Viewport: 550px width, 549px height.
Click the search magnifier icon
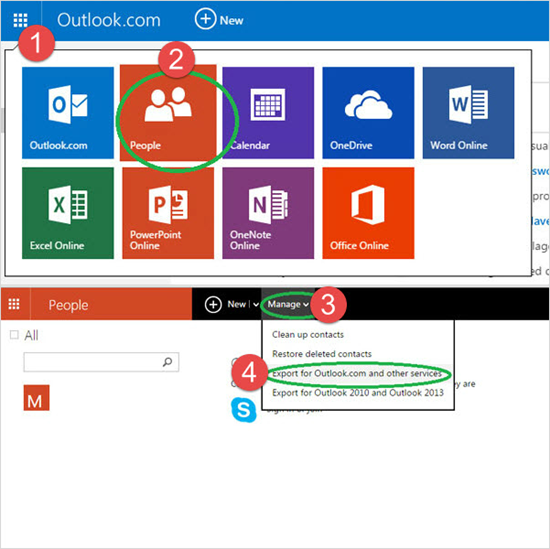point(167,362)
